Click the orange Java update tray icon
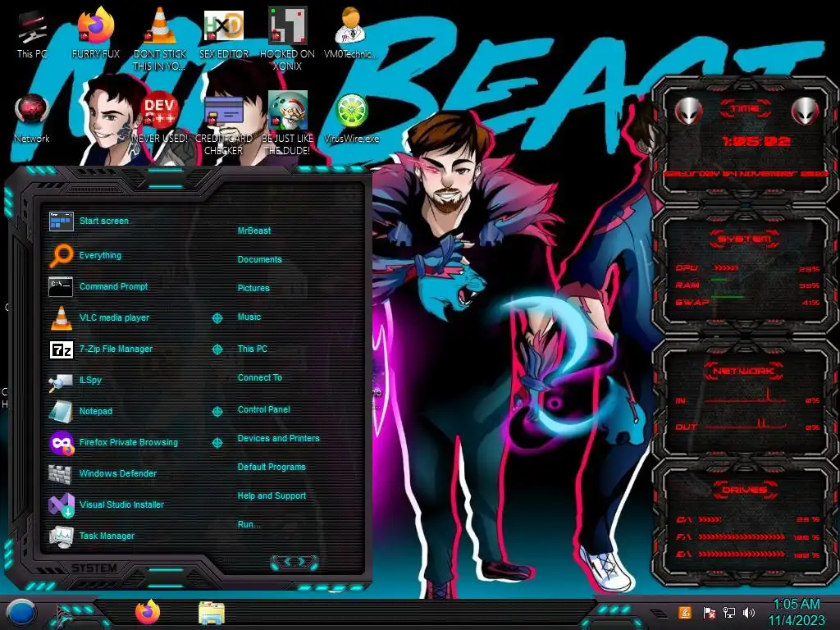The height and width of the screenshot is (630, 840). 685,612
